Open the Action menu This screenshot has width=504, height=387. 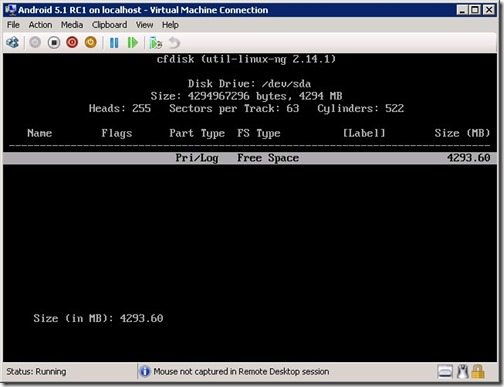pyautogui.click(x=40, y=25)
